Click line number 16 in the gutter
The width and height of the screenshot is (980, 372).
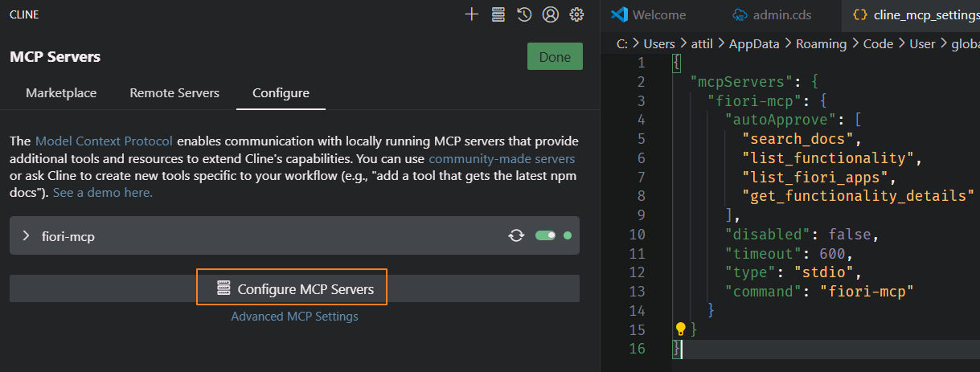(x=638, y=349)
